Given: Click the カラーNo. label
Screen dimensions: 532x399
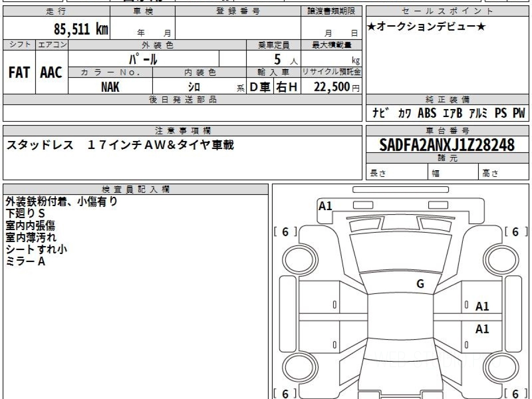Looking at the screenshot, I should pyautogui.click(x=110, y=72).
